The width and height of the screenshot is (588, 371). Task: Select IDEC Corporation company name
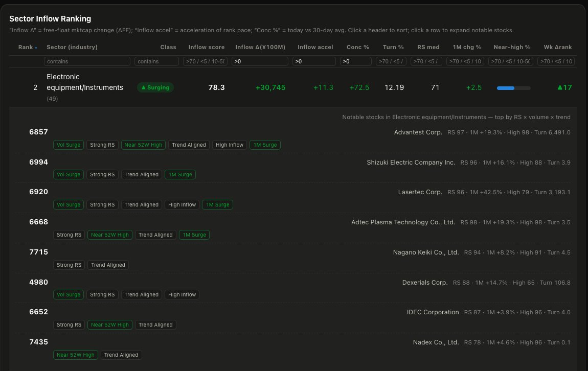coord(433,312)
